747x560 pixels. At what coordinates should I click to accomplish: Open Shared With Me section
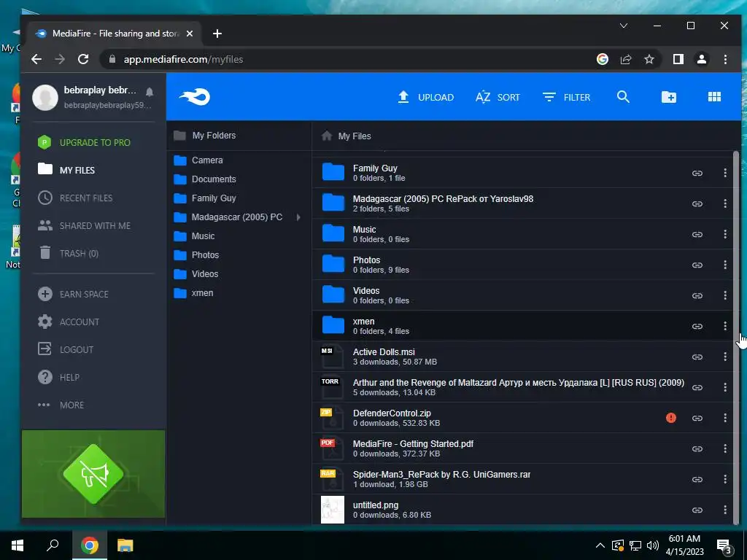tap(85, 225)
